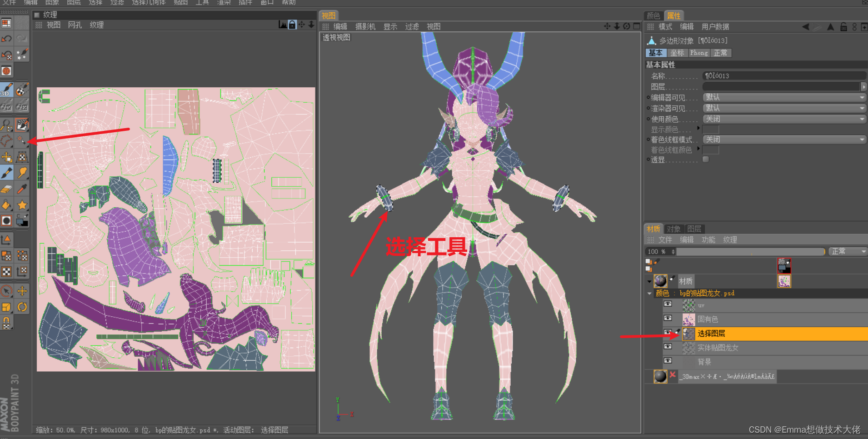Toggle the 透显 checkbox

pos(706,159)
